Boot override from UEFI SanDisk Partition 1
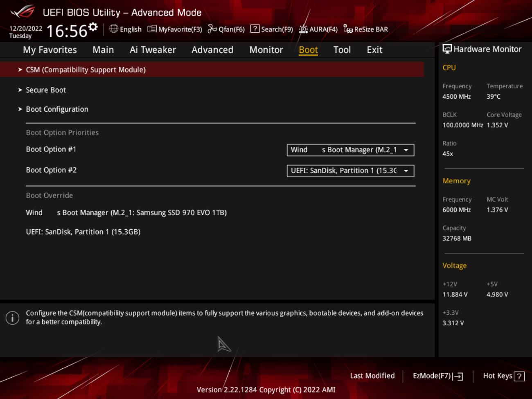 pos(83,232)
